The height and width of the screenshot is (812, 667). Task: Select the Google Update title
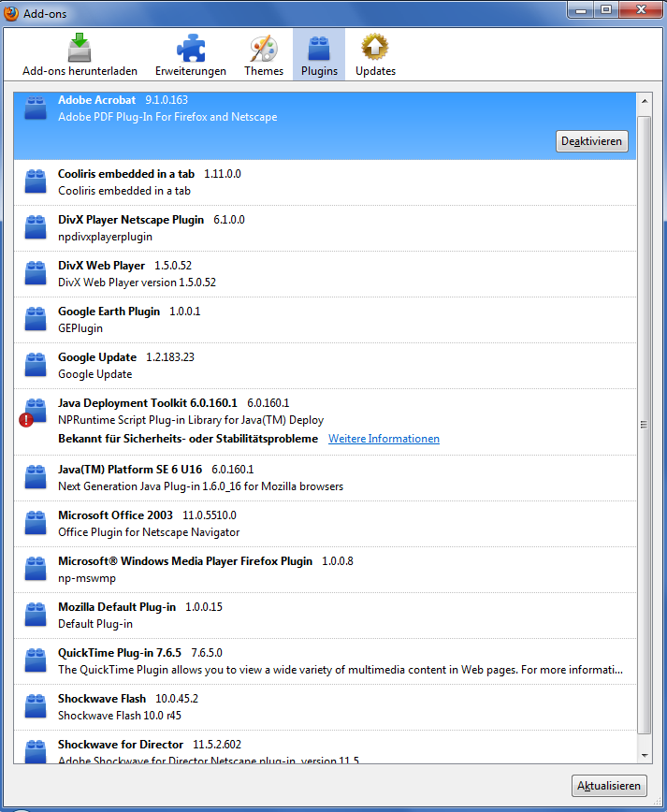tap(97, 357)
